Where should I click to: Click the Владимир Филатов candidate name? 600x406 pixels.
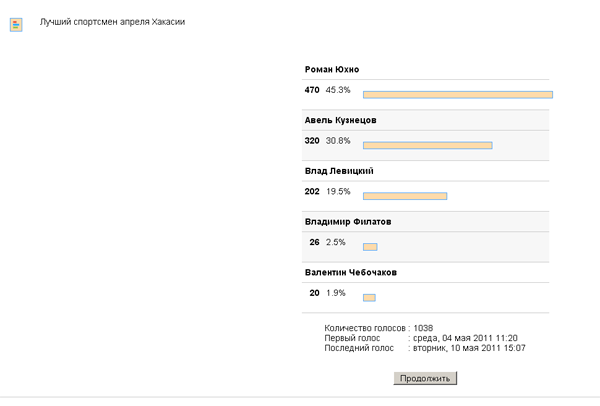348,221
